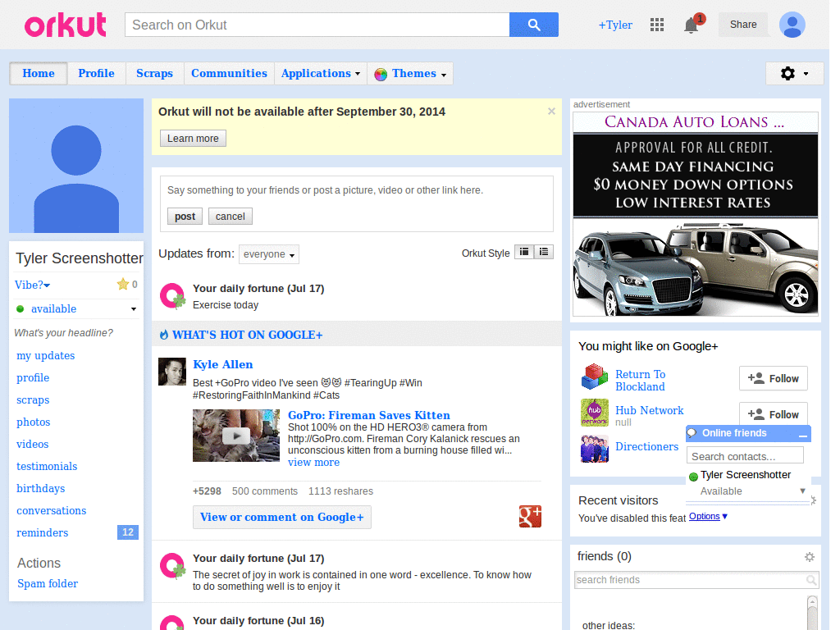Click the Orkut logo
This screenshot has height=630, width=840.
point(66,25)
